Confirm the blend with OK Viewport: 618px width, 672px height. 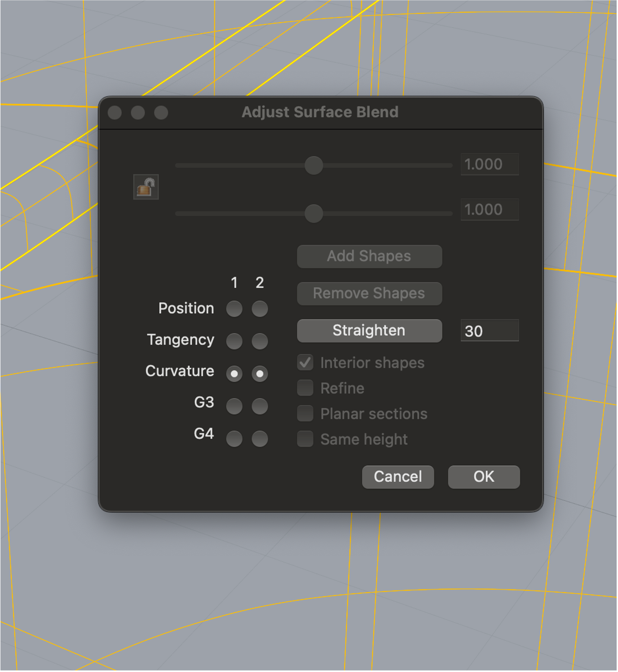point(484,477)
